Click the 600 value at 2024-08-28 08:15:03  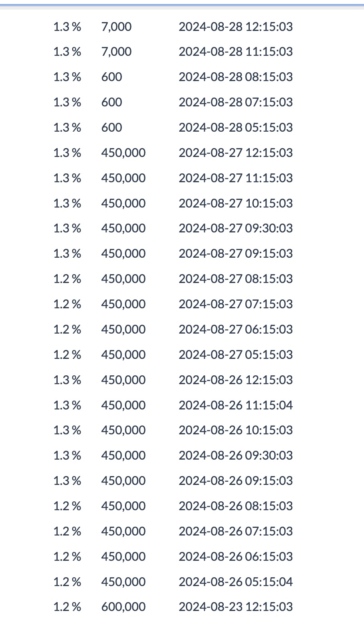pyautogui.click(x=111, y=77)
